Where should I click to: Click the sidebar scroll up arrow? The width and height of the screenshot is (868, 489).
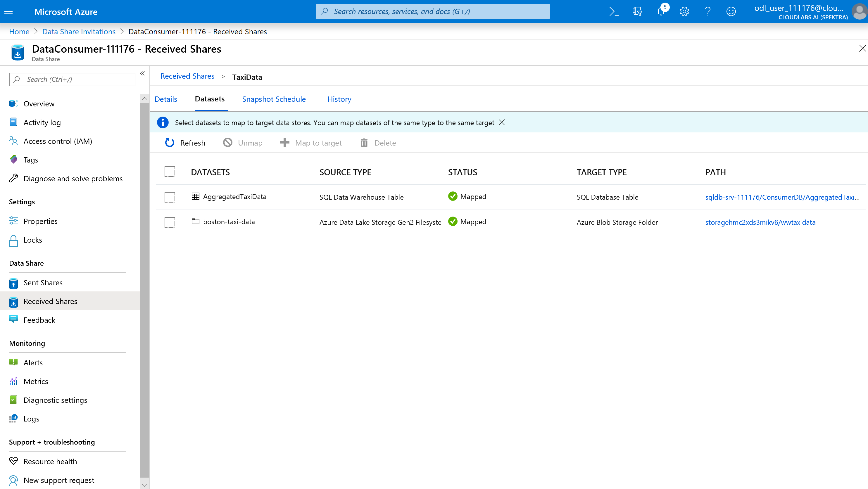144,98
